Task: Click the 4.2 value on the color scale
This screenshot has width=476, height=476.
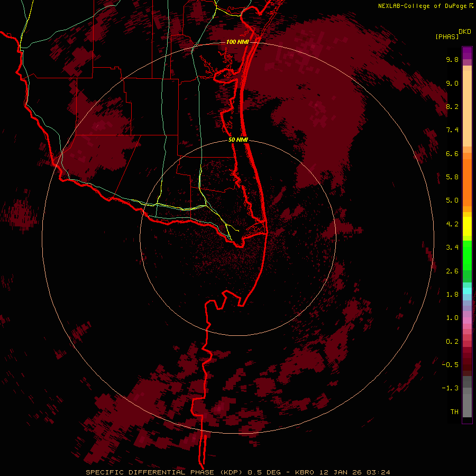Action: tap(452, 224)
